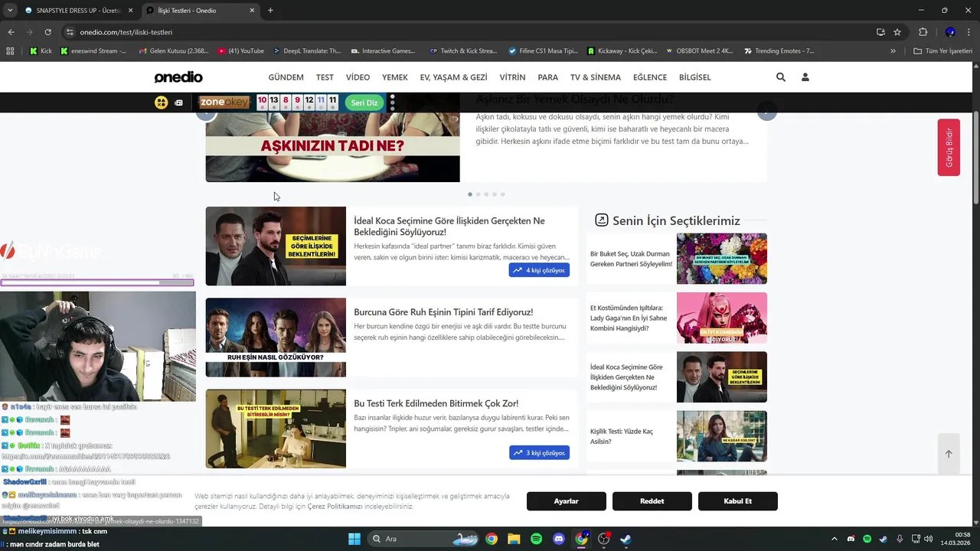
Task: Open the EV, YAŞAM & GEZİ menu
Action: 453,77
